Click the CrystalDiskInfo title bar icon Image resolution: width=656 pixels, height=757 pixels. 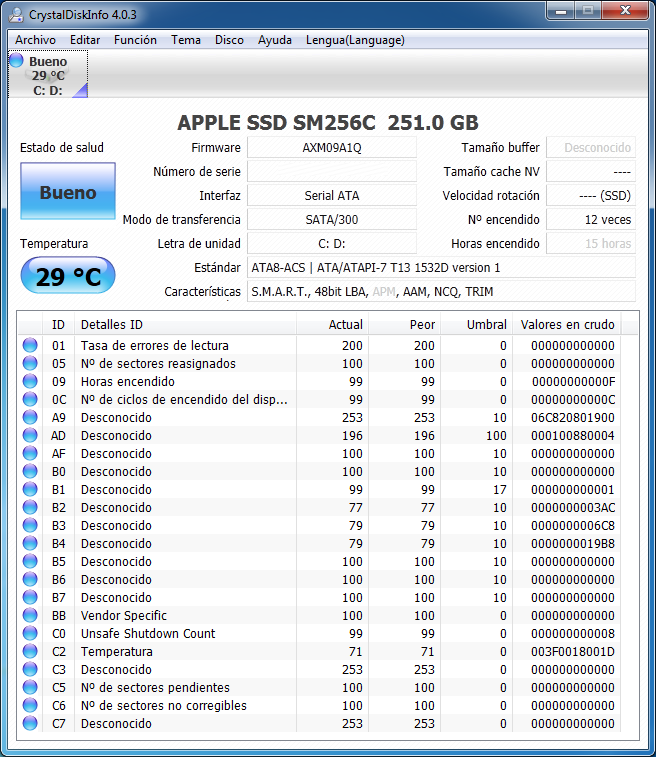pyautogui.click(x=16, y=15)
